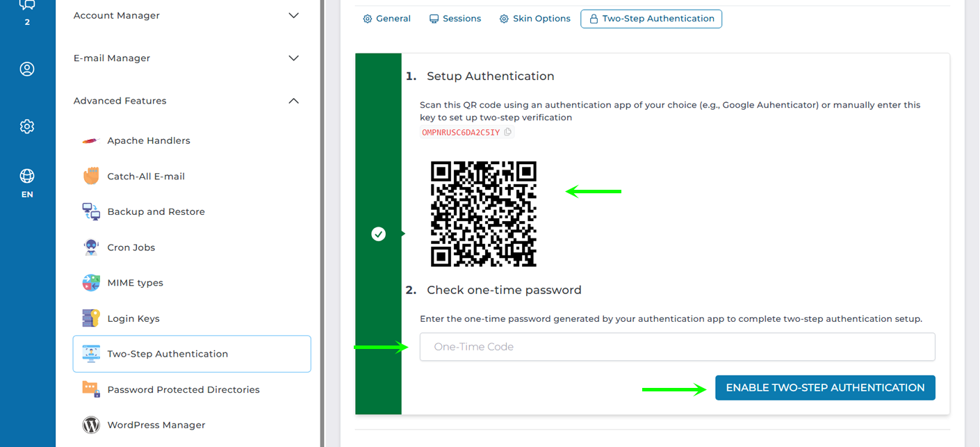Expand the E-mail Manager section
This screenshot has height=447, width=980.
click(x=294, y=58)
